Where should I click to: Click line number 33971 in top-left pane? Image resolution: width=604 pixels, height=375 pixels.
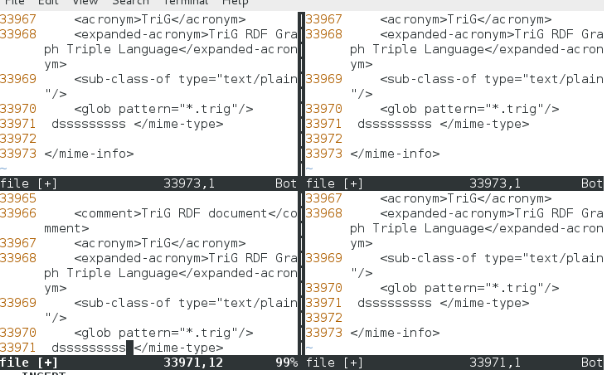[18, 124]
